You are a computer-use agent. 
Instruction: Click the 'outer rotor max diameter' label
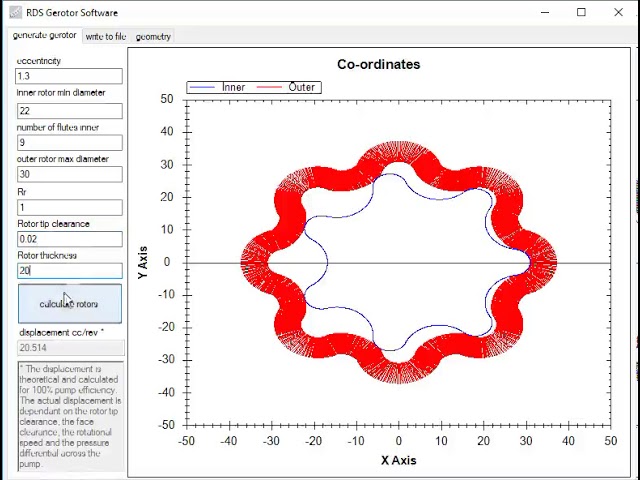pos(63,159)
